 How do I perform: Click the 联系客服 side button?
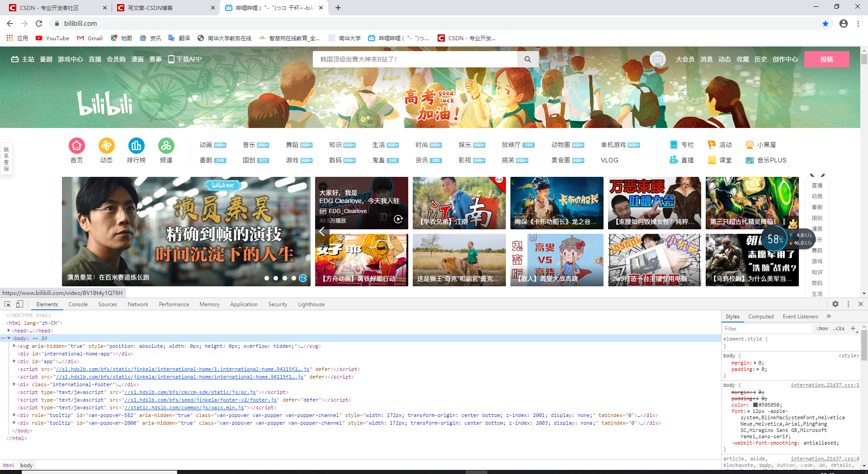tap(6, 159)
